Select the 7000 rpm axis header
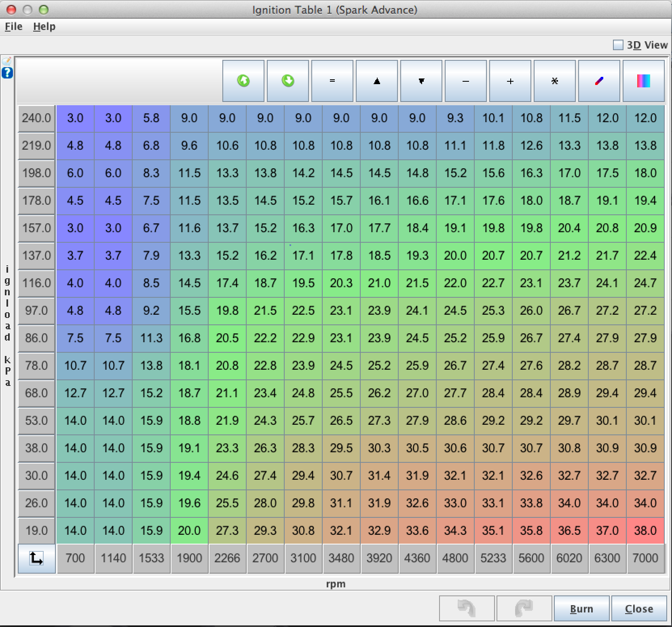 pyautogui.click(x=645, y=558)
